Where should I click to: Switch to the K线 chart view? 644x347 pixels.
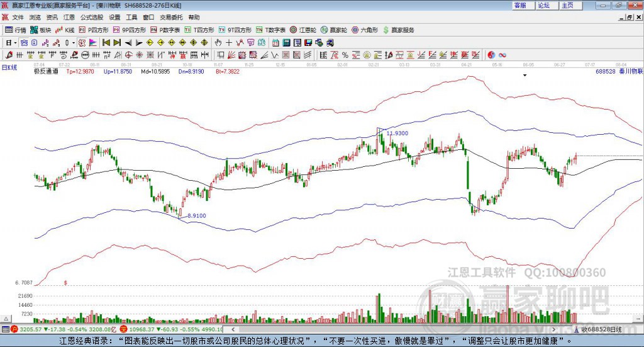pos(65,30)
